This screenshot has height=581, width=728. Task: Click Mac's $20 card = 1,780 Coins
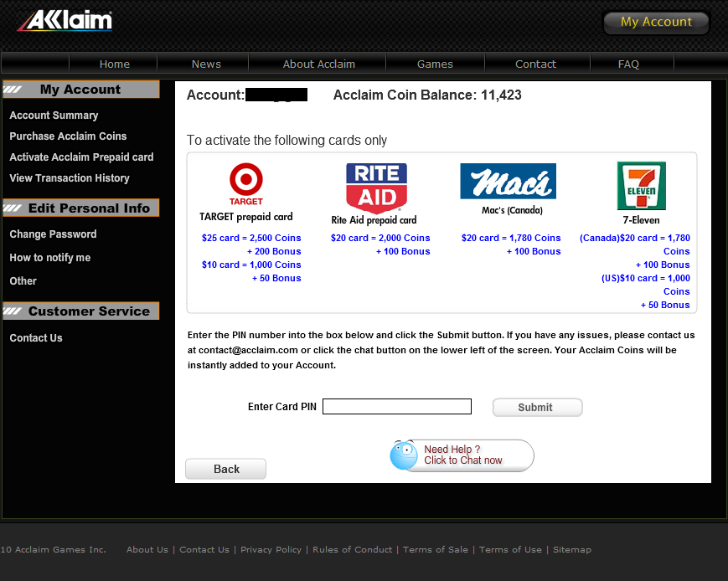point(511,238)
